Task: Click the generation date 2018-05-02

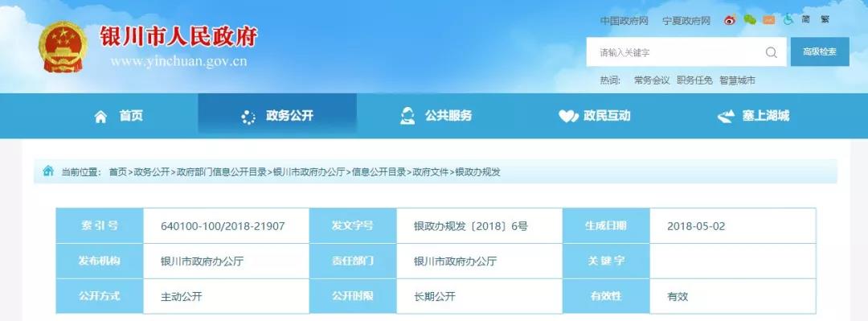Action: point(696,226)
